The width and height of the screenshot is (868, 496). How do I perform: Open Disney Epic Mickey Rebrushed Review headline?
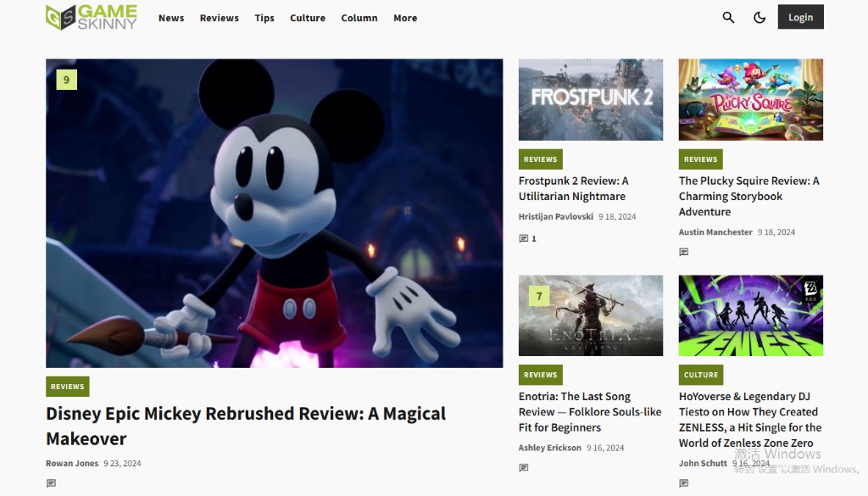click(x=246, y=426)
